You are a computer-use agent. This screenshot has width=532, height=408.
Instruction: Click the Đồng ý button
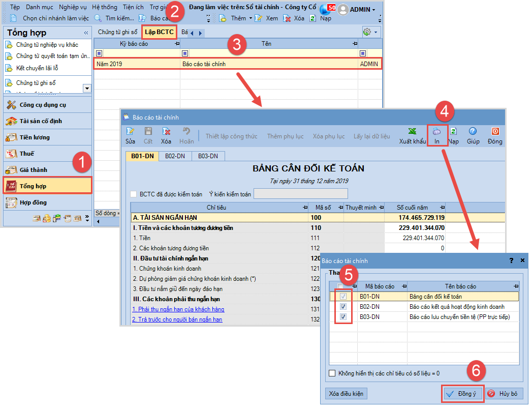tap(462, 394)
